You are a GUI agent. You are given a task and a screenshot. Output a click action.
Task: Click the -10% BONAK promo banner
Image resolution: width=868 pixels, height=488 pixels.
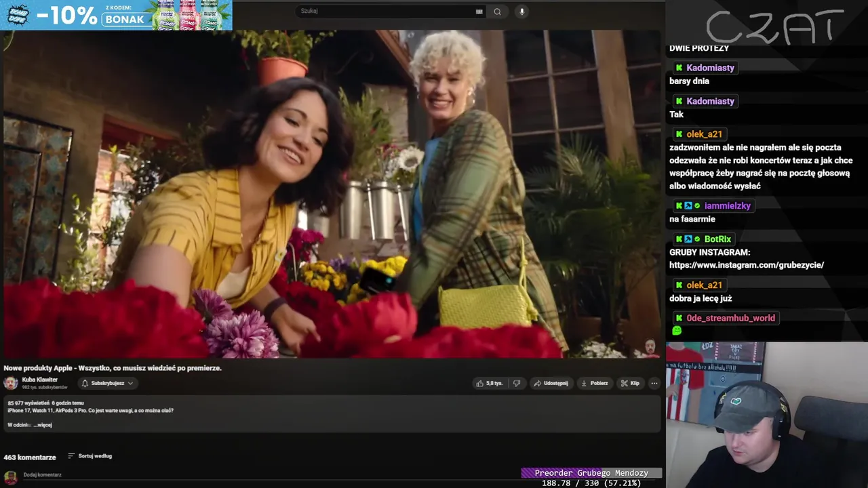click(116, 15)
